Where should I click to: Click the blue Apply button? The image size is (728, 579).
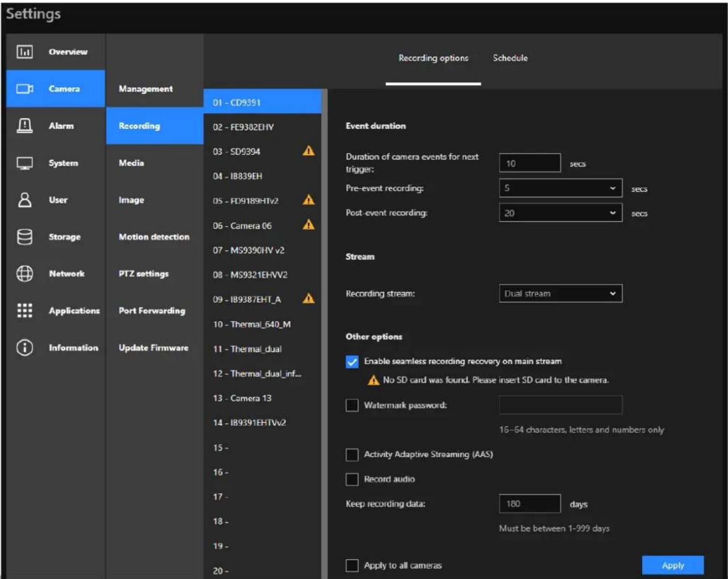click(673, 566)
